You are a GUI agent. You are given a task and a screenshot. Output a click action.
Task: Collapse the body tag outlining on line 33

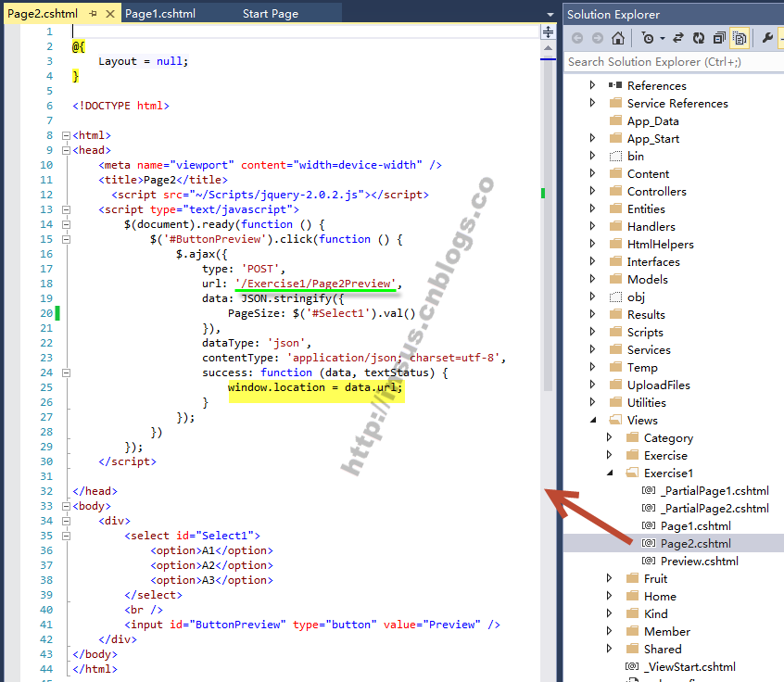click(x=66, y=506)
